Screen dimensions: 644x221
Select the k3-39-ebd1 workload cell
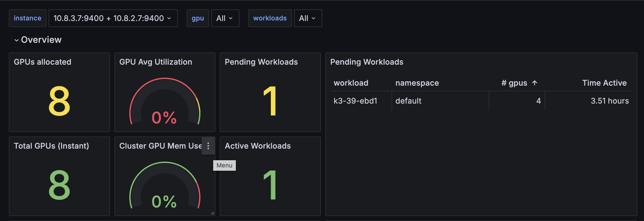(x=355, y=101)
